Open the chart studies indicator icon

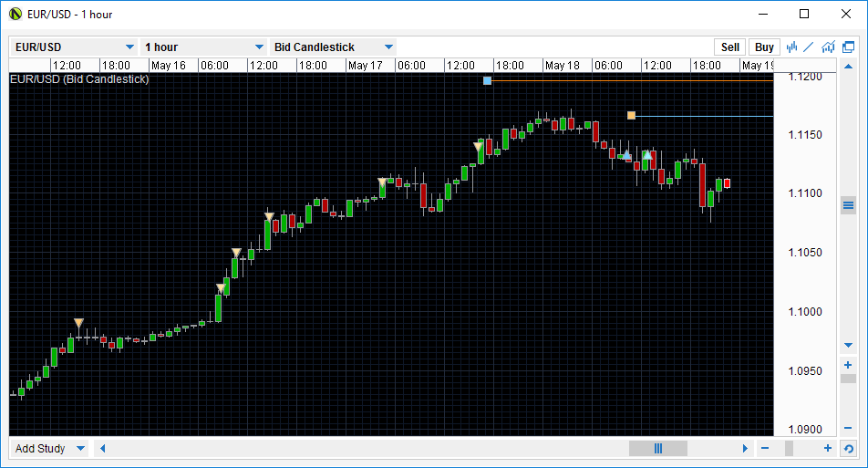coord(828,47)
